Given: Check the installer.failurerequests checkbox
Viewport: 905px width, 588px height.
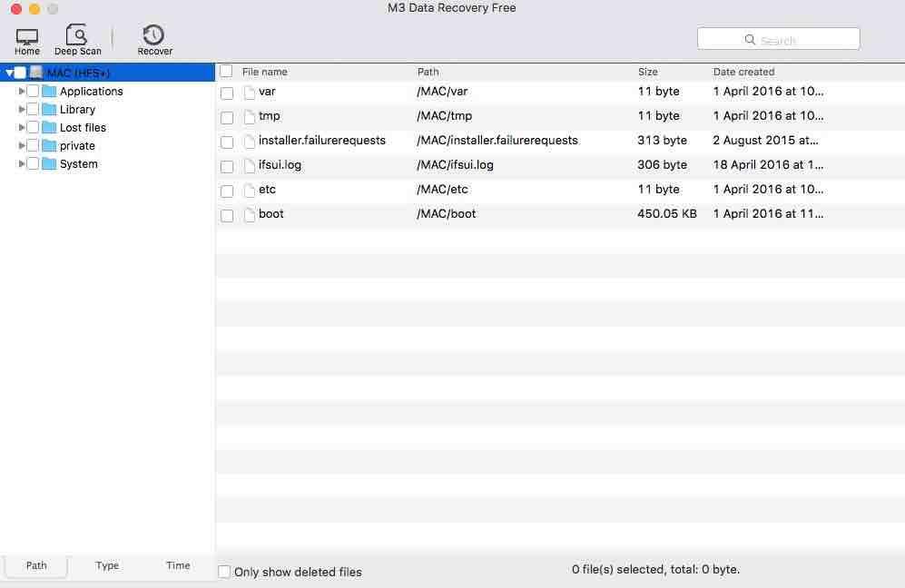Looking at the screenshot, I should tap(227, 142).
